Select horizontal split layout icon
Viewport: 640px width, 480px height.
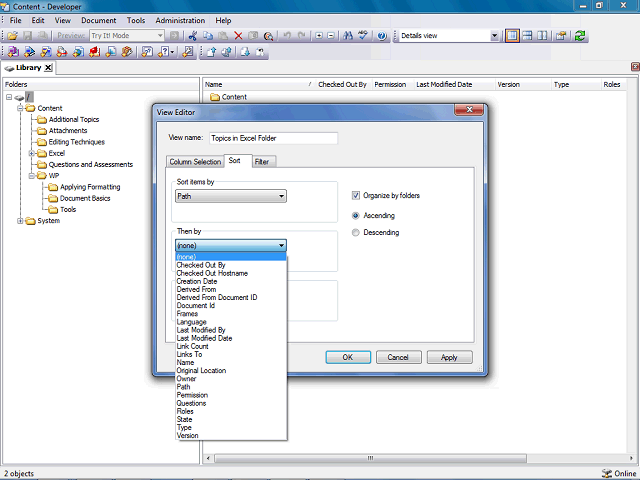pos(527,36)
